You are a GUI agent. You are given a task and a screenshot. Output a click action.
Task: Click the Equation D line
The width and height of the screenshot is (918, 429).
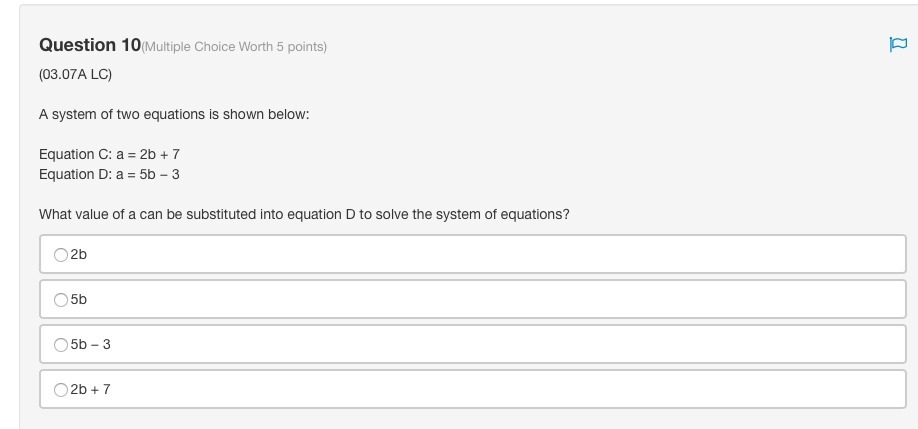pyautogui.click(x=109, y=174)
